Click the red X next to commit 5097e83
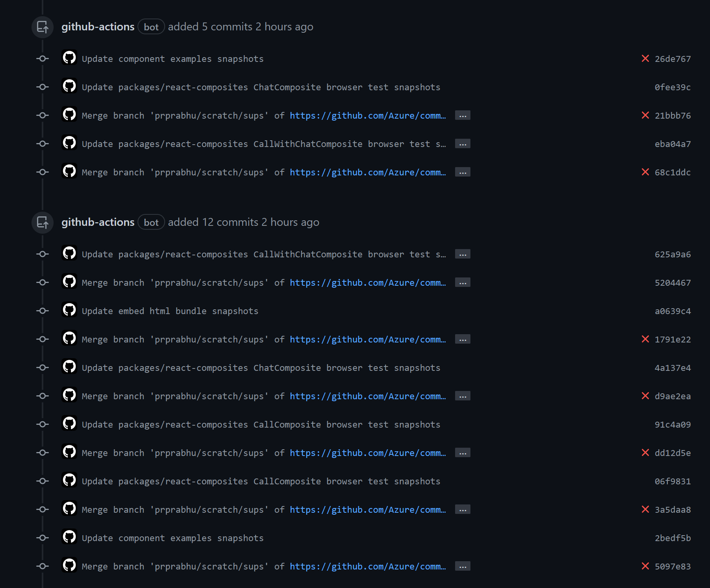The height and width of the screenshot is (588, 710). pos(645,566)
